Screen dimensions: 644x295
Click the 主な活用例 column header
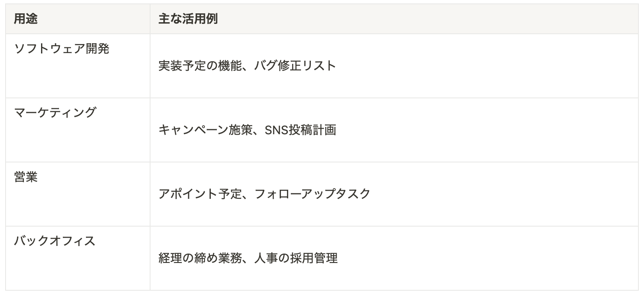tap(188, 20)
